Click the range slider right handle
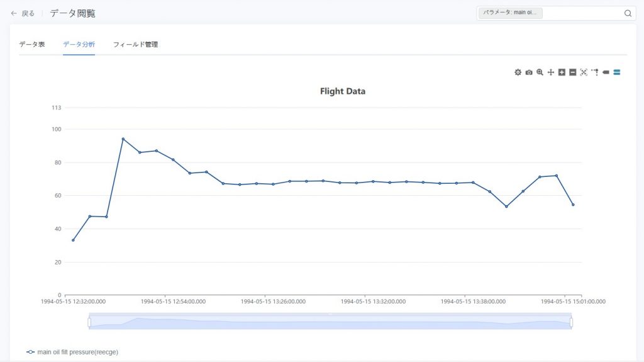 pos(571,322)
